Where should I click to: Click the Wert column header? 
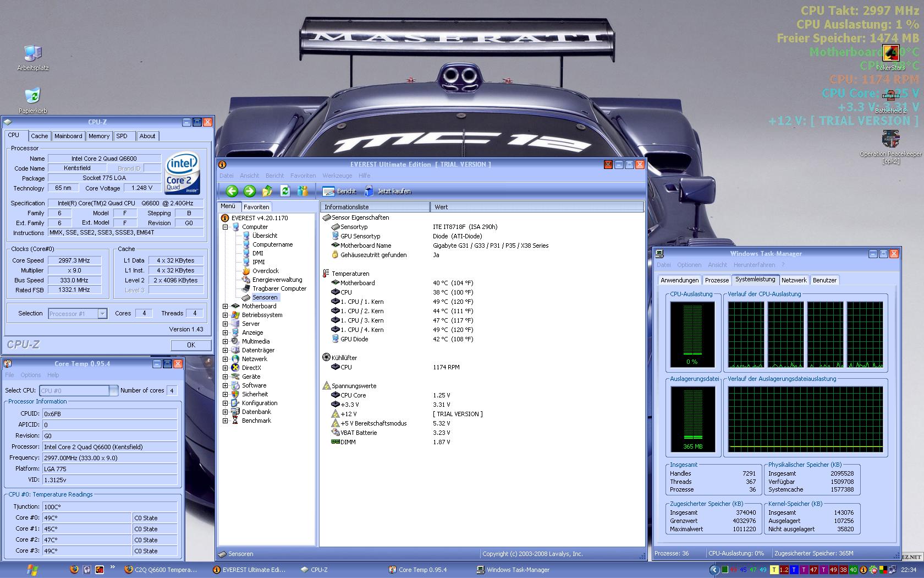point(537,207)
